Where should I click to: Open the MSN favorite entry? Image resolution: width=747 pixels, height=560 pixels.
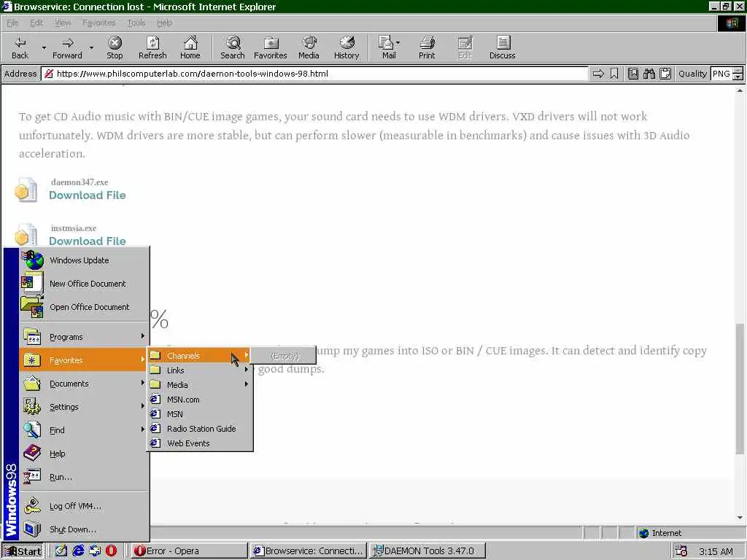[x=200, y=414]
